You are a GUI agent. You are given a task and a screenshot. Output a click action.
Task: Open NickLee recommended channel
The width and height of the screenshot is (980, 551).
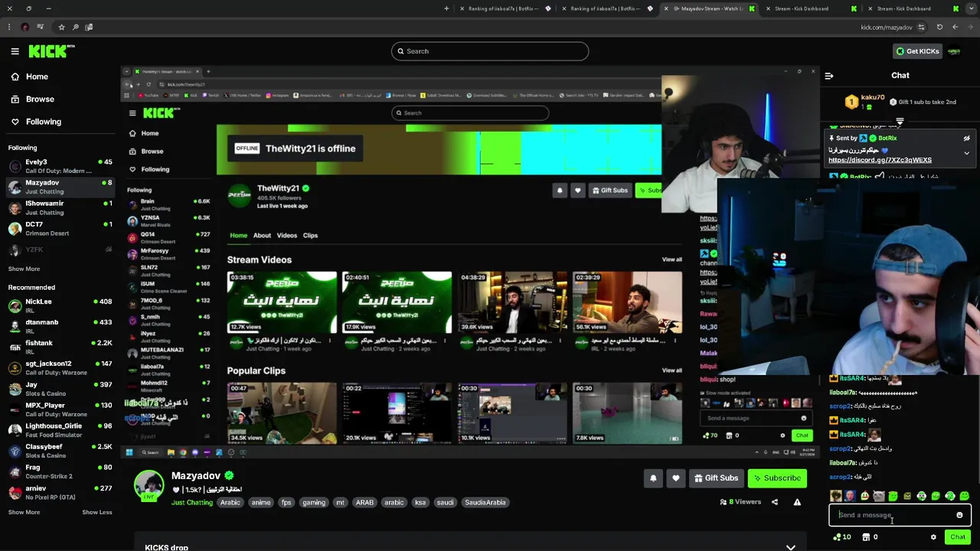(60, 305)
